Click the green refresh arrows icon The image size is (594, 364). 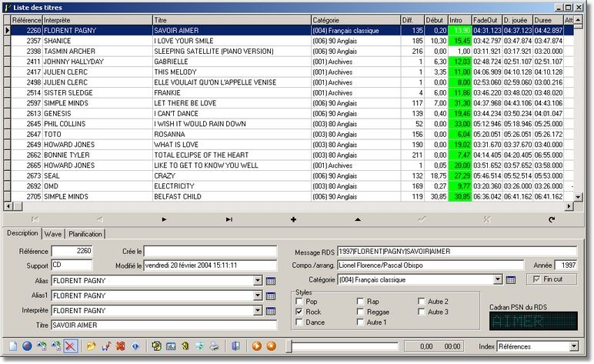pyautogui.click(x=199, y=346)
